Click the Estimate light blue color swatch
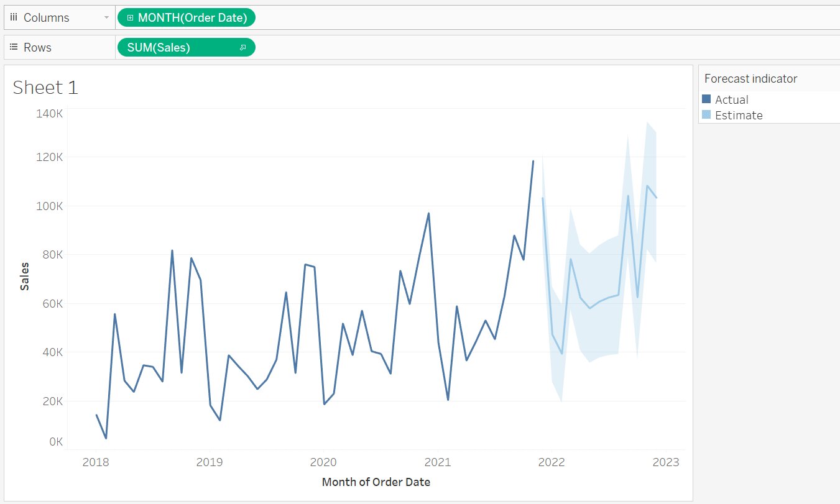Viewport: 840px width, 504px height. click(x=706, y=115)
